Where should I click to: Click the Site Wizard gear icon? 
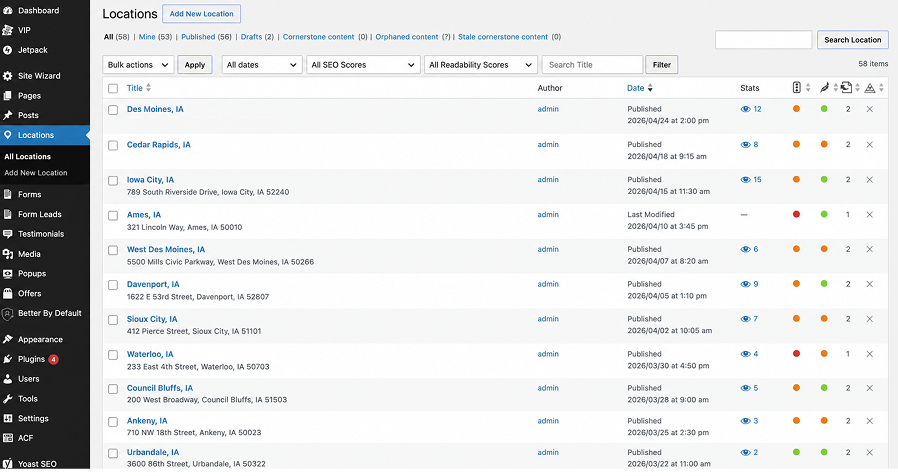7,76
